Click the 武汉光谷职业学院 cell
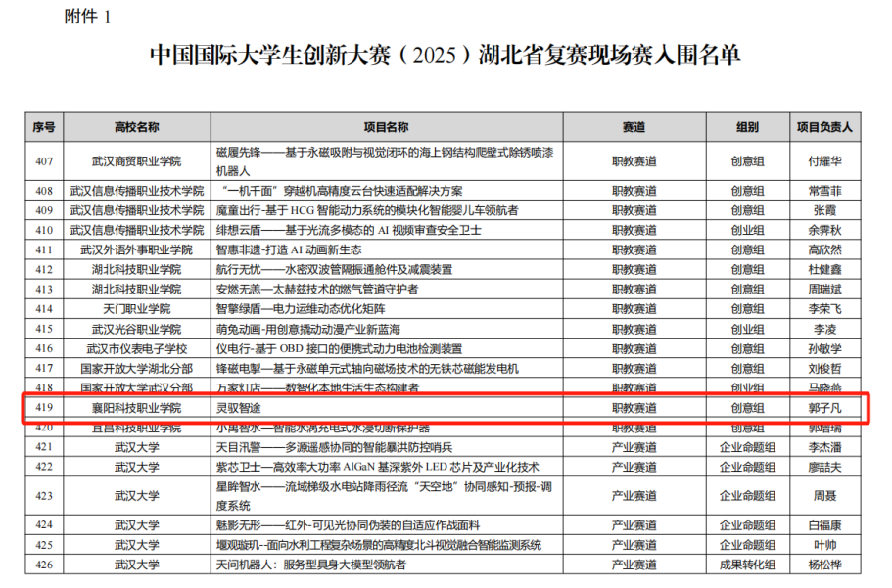The height and width of the screenshot is (588, 892). pos(136,329)
